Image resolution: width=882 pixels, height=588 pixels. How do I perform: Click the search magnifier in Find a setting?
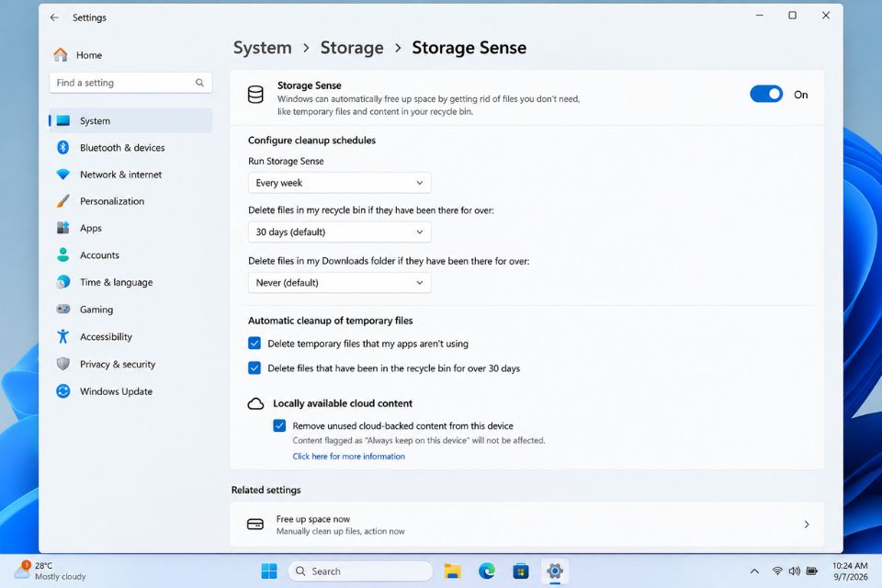(199, 83)
